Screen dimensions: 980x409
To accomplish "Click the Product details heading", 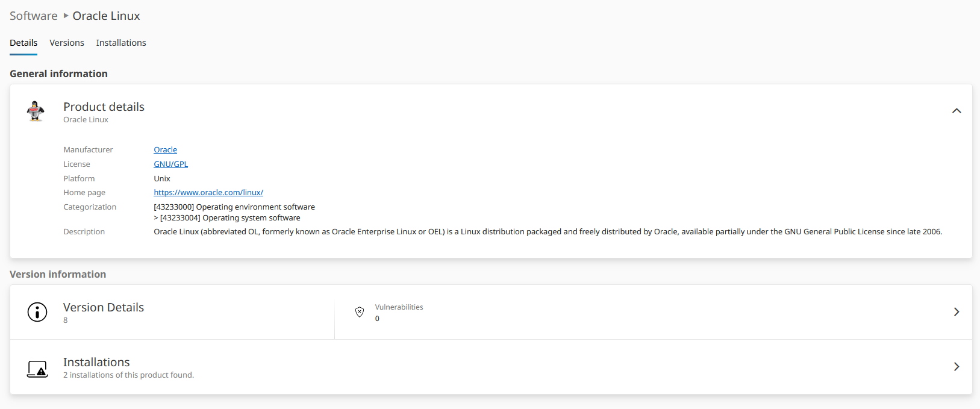I will 104,107.
